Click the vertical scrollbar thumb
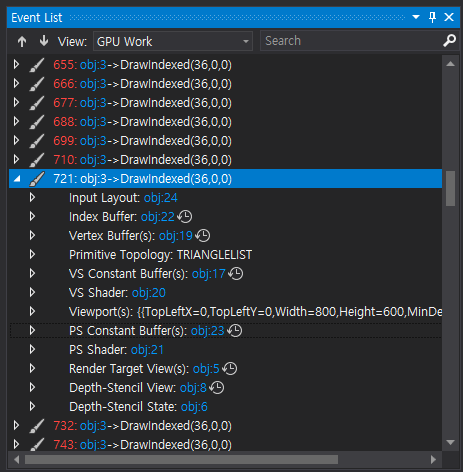The width and height of the screenshot is (463, 472). click(450, 189)
